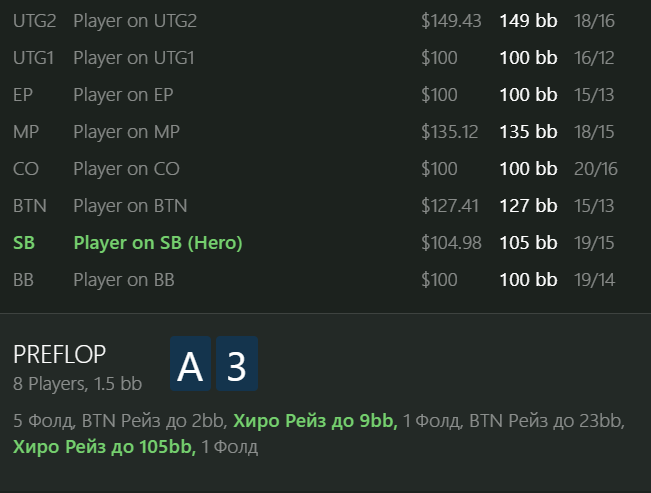The image size is (651, 493).
Task: Click the Ace hole card
Action: [x=190, y=365]
